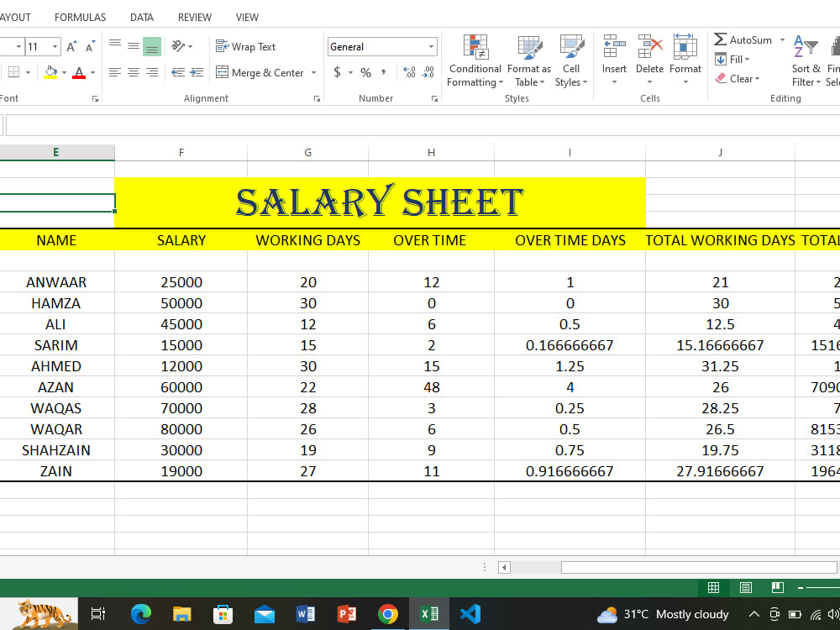This screenshot has height=630, width=840.
Task: Open Font settings dialog launcher
Action: click(x=95, y=98)
